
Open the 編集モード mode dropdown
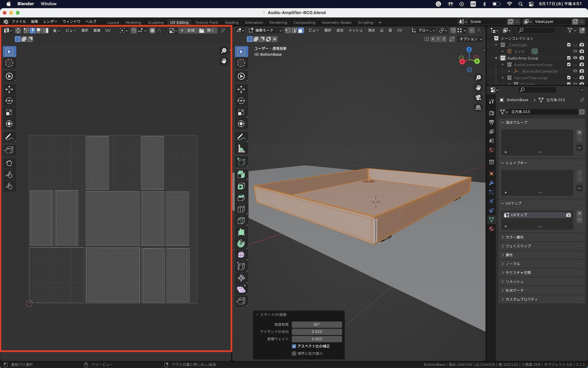[265, 30]
